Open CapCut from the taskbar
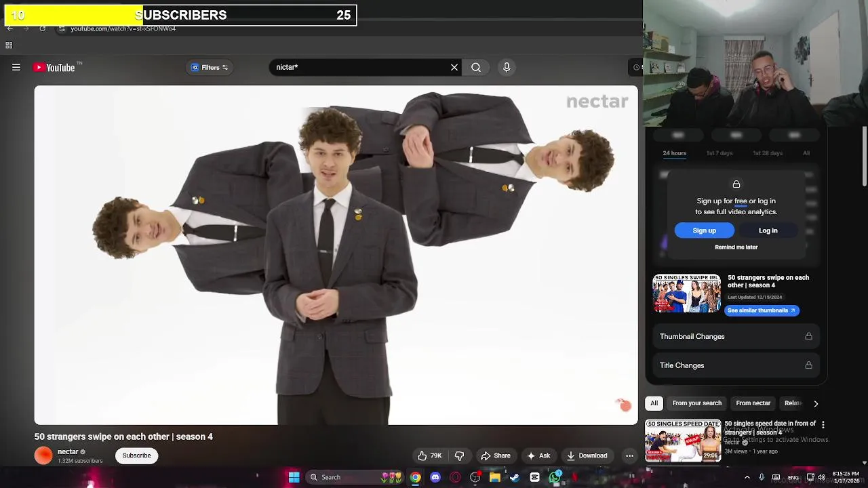 coord(535,477)
